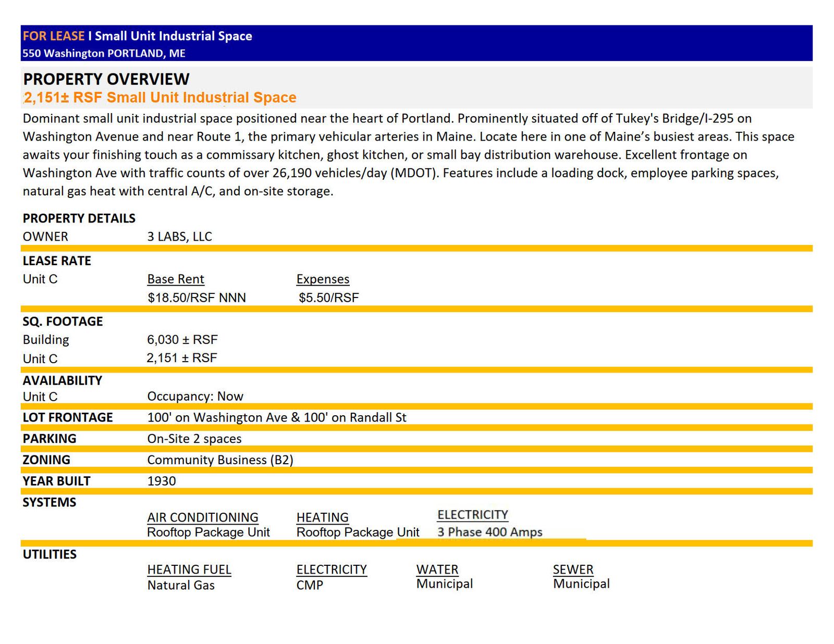Click the underlined HEATING systems heading
The image size is (834, 644).
point(323,517)
